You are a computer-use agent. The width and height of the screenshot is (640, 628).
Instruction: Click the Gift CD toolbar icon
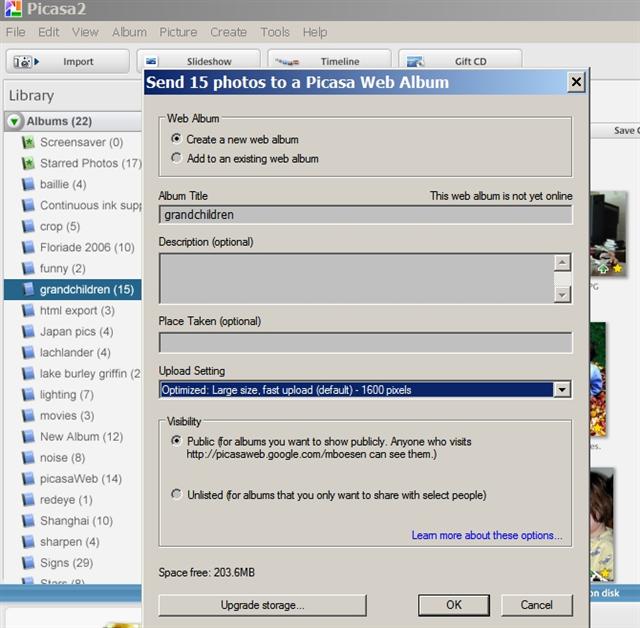pos(416,62)
